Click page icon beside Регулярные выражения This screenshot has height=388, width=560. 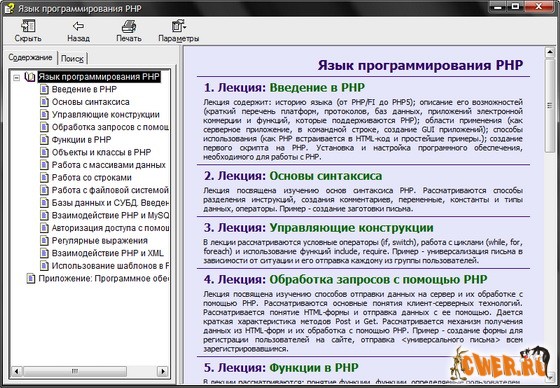[44, 240]
